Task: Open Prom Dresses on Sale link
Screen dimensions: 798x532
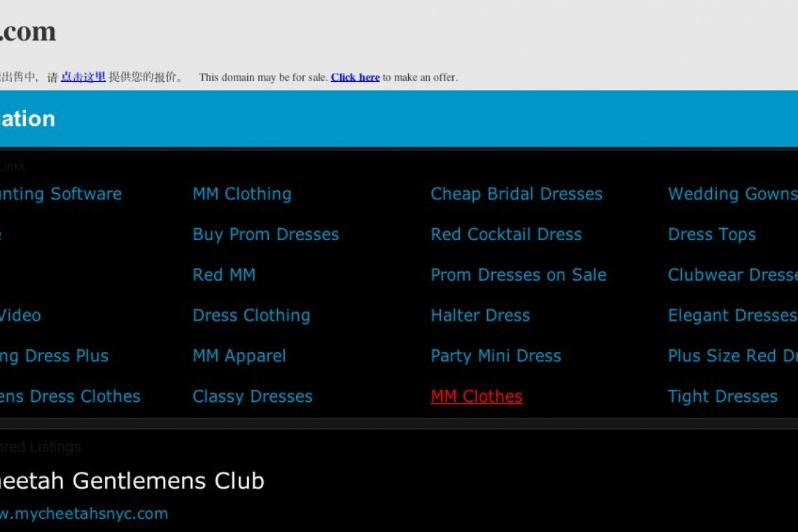Action: point(518,275)
